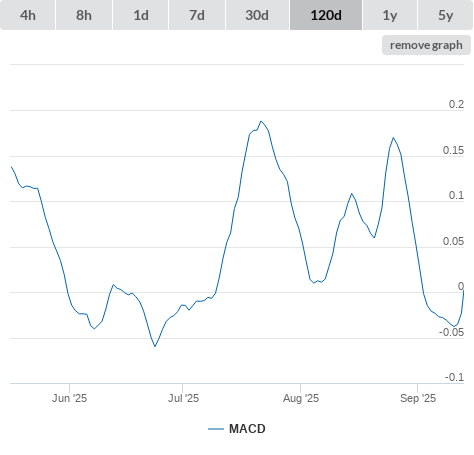
Task: Click the Jun '25 axis label
Action: [x=69, y=398]
